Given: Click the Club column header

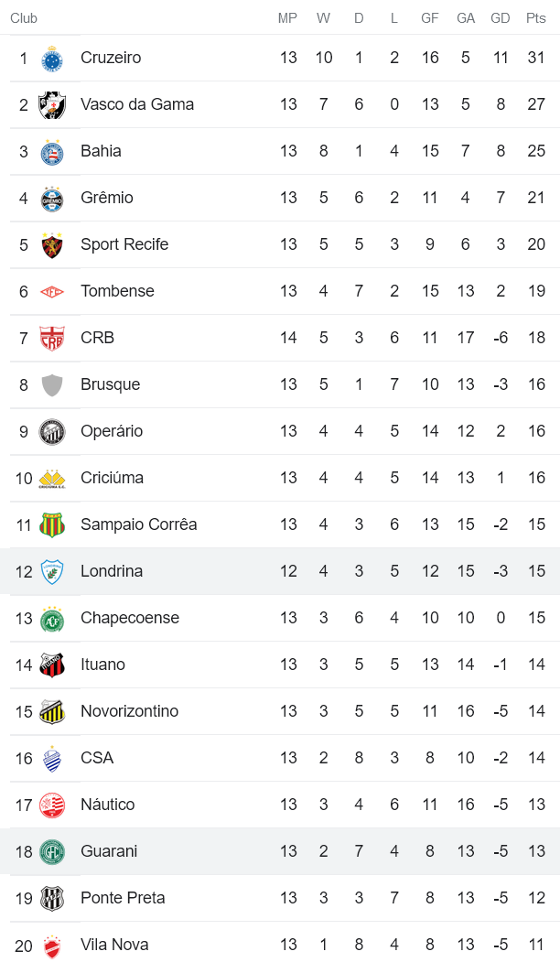Looking at the screenshot, I should pos(24,18).
